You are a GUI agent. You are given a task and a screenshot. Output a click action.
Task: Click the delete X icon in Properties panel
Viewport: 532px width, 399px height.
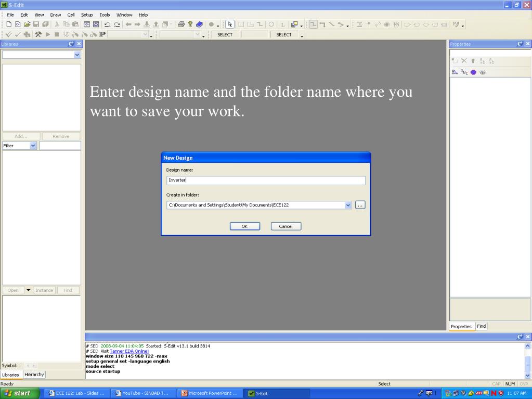tap(464, 61)
